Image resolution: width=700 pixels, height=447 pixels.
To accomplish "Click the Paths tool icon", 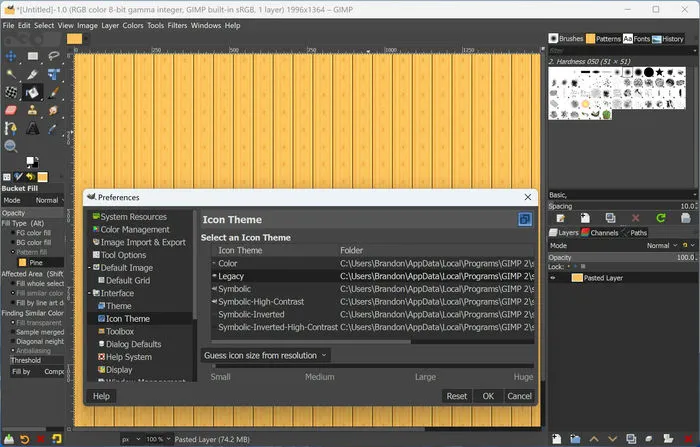I will 11,129.
